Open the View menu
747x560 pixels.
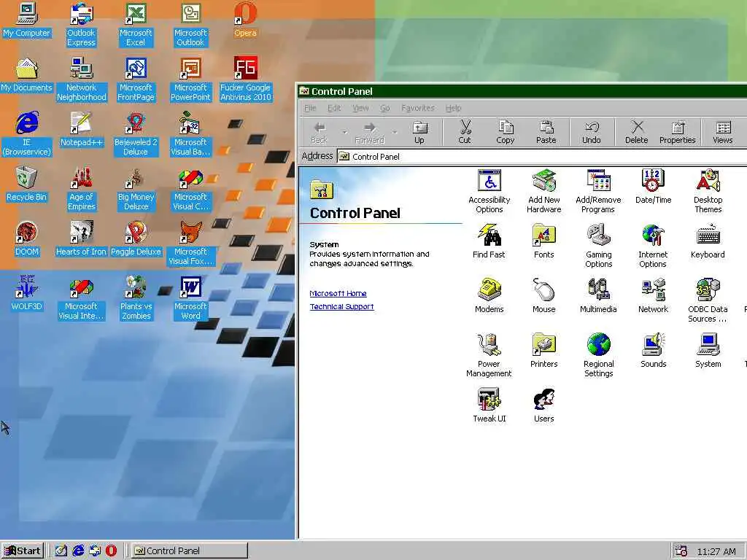[x=360, y=108]
